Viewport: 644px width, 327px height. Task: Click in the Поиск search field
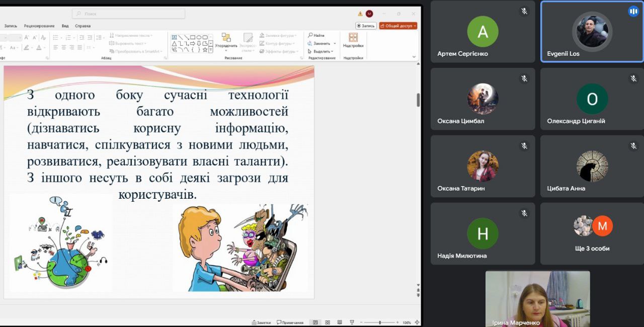128,14
